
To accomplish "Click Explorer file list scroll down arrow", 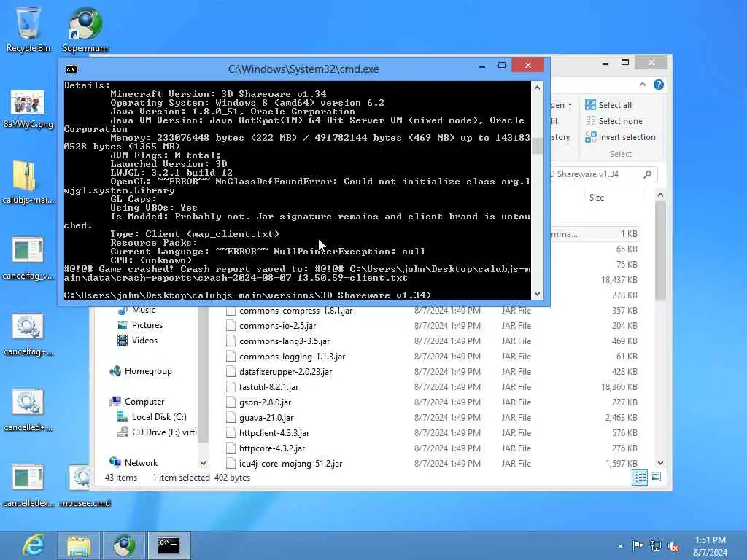I will click(660, 463).
